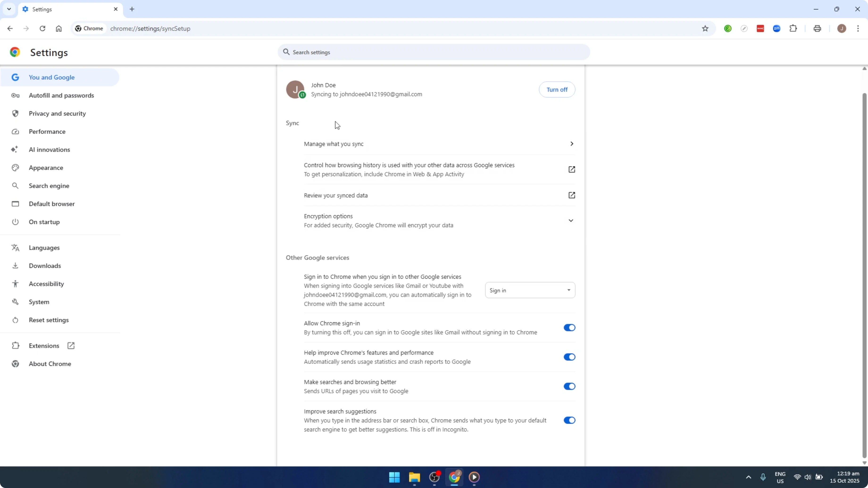Image resolution: width=868 pixels, height=488 pixels.
Task: Click the Turn off sync button
Action: (557, 89)
